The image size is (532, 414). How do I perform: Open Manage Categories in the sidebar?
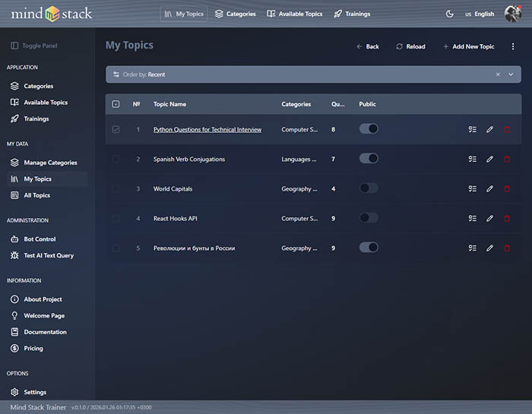pyautogui.click(x=44, y=163)
